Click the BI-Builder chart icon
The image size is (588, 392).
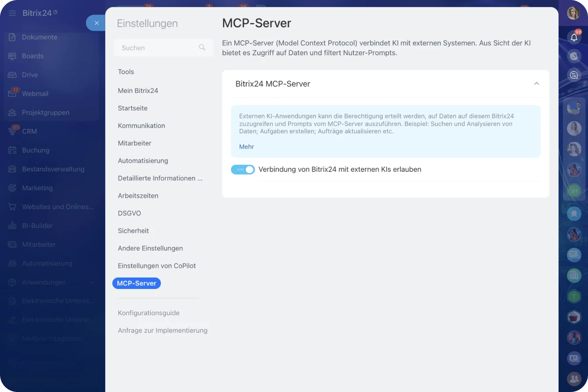(12, 226)
